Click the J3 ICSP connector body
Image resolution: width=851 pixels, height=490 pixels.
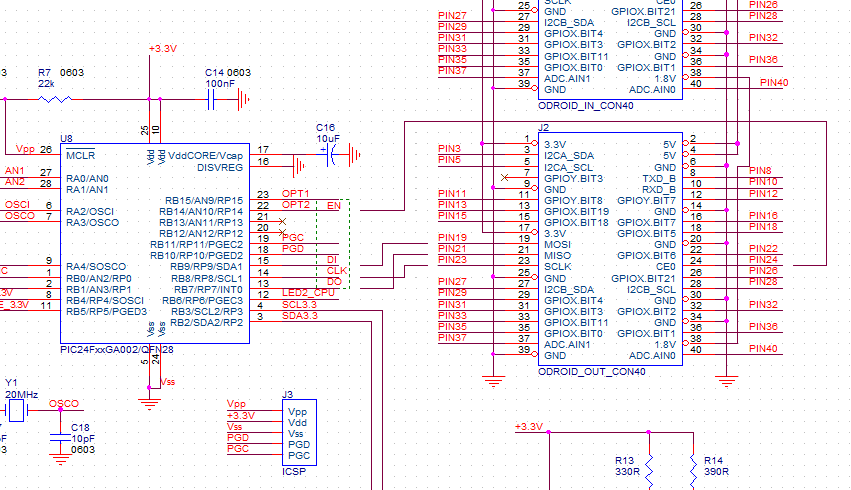click(x=299, y=432)
